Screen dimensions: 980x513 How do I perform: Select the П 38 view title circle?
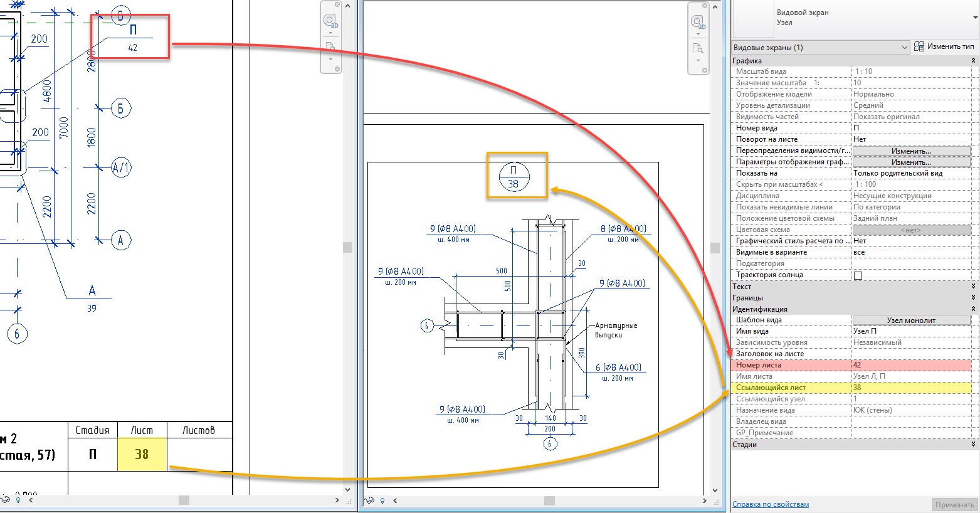click(x=514, y=177)
